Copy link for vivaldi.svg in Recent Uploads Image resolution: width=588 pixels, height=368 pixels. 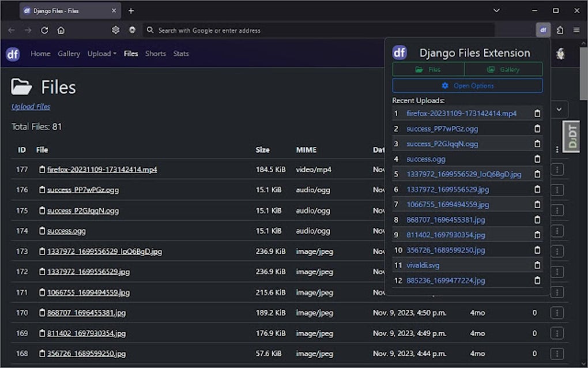pyautogui.click(x=536, y=265)
